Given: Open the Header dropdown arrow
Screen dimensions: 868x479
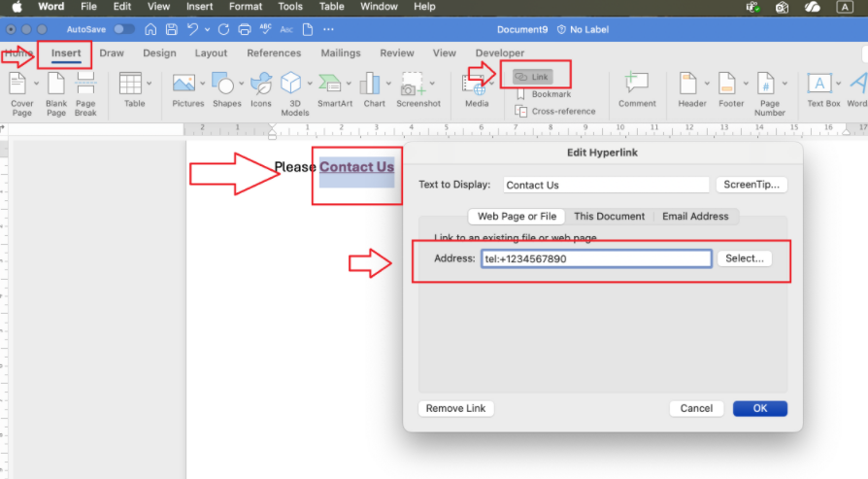Looking at the screenshot, I should coord(707,84).
